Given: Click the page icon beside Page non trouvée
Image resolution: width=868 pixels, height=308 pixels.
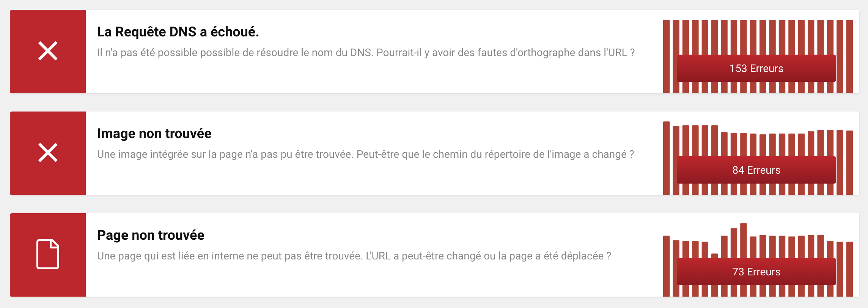Looking at the screenshot, I should (x=48, y=254).
